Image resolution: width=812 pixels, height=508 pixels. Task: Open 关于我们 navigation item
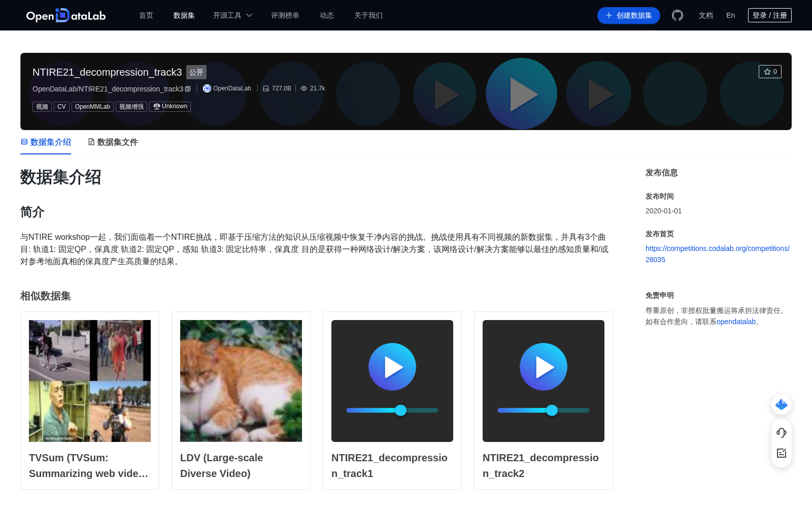[368, 15]
